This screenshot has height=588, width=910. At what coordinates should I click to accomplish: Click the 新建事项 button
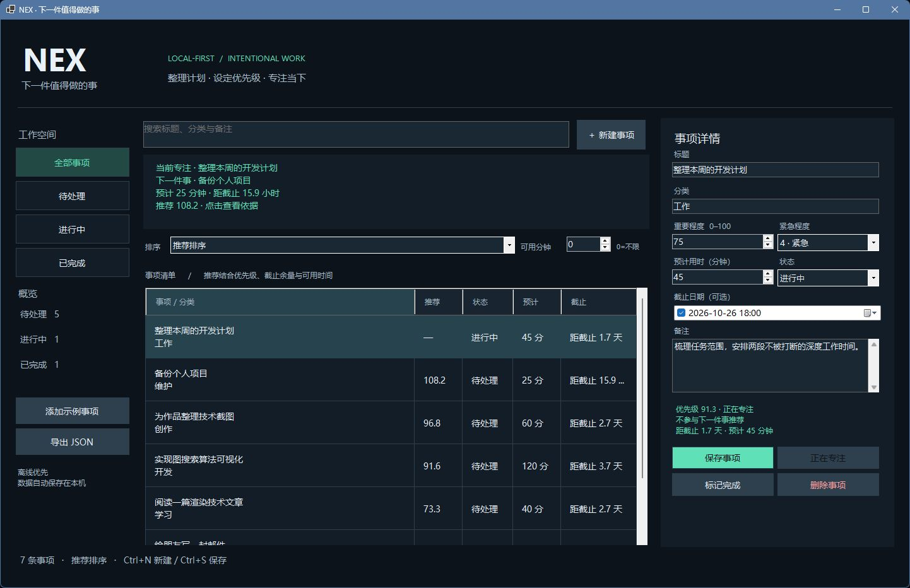611,135
